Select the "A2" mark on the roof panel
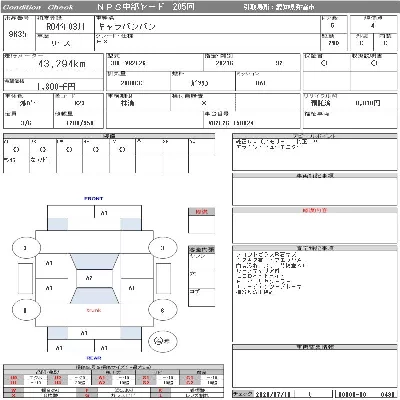This screenshot has height=400, width=400. point(89,278)
